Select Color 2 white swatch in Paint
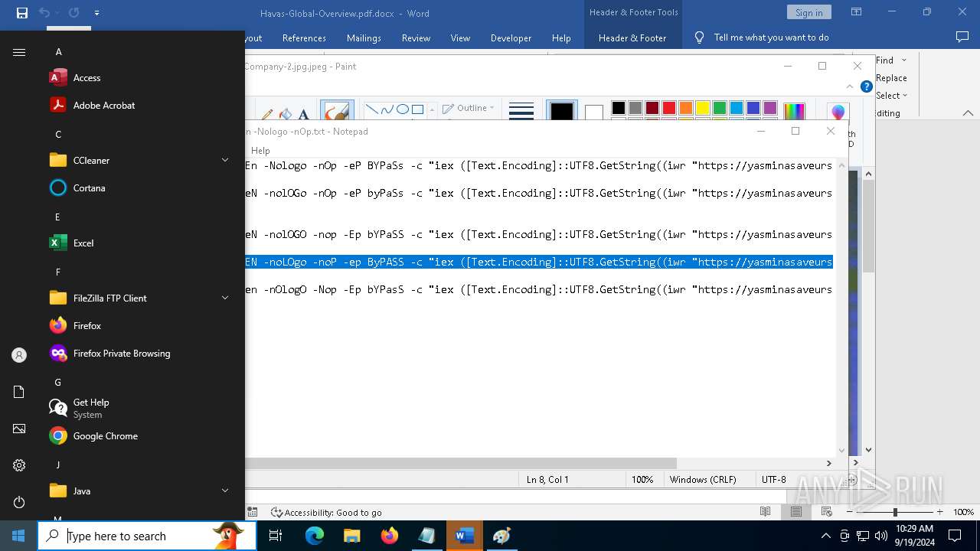This screenshot has height=551, width=980. coord(593,112)
